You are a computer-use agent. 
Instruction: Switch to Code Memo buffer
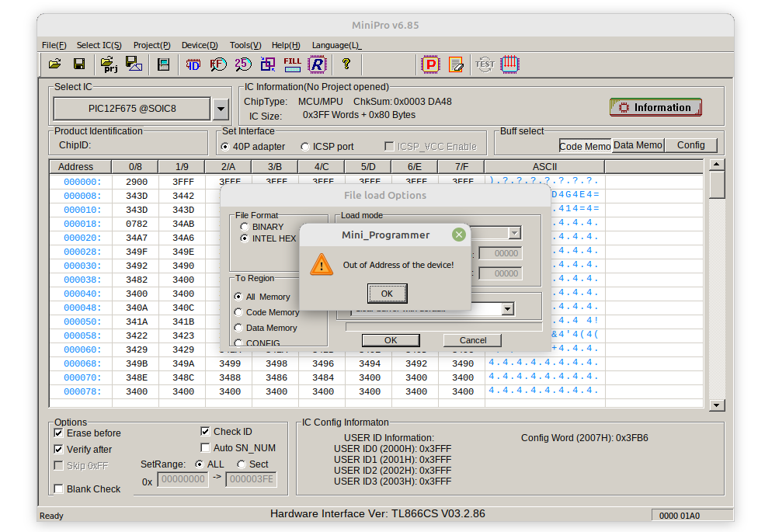coord(585,146)
